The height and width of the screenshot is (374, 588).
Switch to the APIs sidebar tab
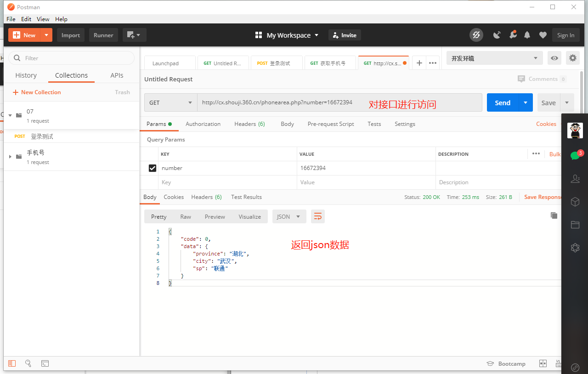pyautogui.click(x=117, y=75)
